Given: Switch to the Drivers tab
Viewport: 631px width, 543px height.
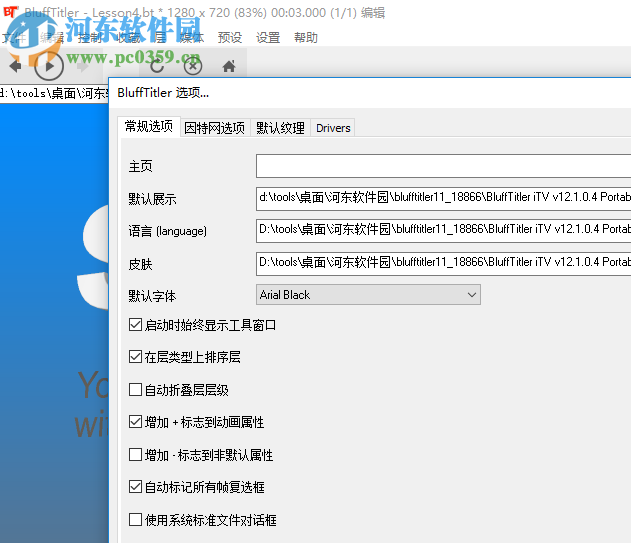Looking at the screenshot, I should click(x=333, y=128).
